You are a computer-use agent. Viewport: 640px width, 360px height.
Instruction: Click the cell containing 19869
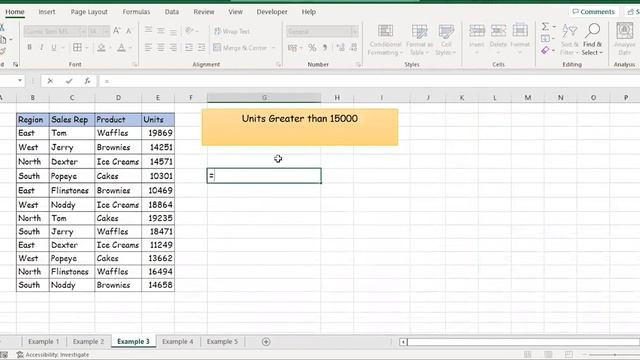click(158, 133)
